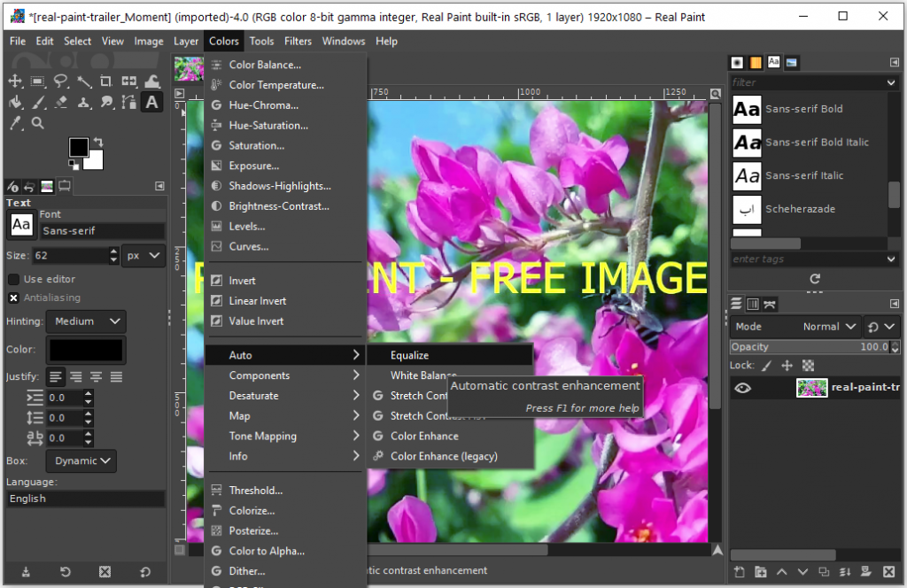Choose the Color Picker eyedropper tool

[15, 124]
